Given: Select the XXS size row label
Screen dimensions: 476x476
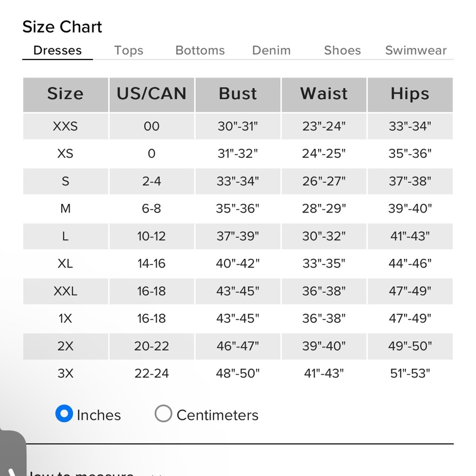Looking at the screenshot, I should [65, 126].
